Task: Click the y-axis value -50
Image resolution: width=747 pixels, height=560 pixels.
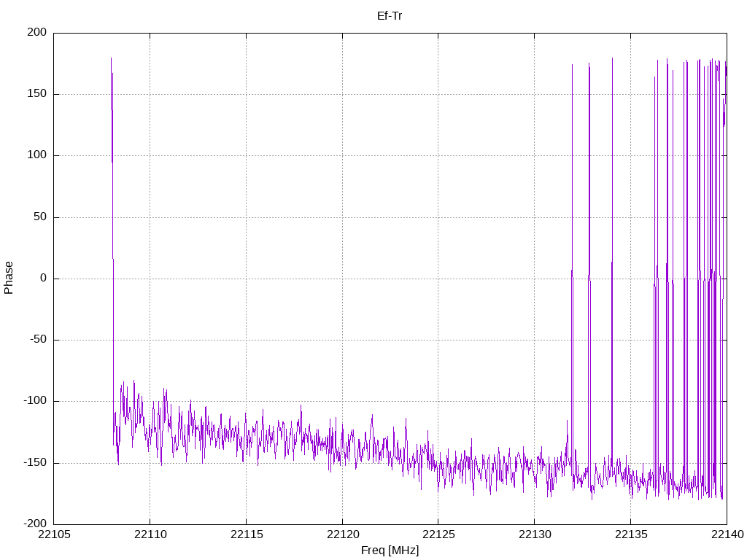Action: pyautogui.click(x=39, y=340)
